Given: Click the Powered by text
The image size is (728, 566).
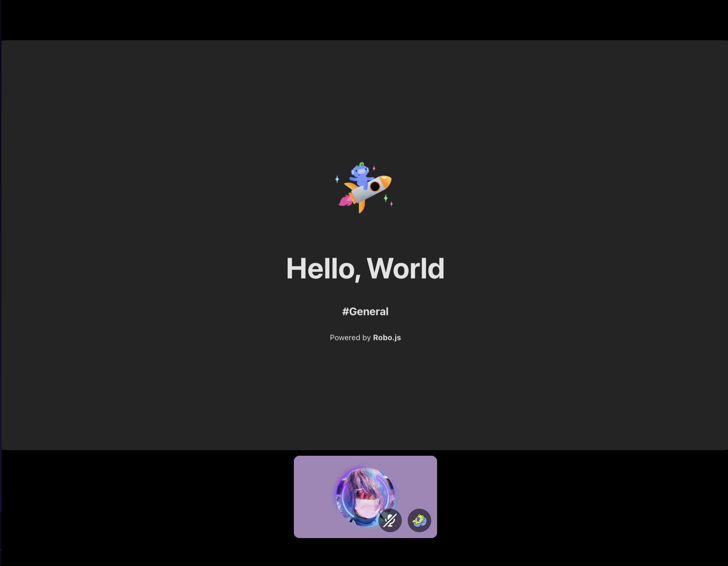Looking at the screenshot, I should (350, 337).
